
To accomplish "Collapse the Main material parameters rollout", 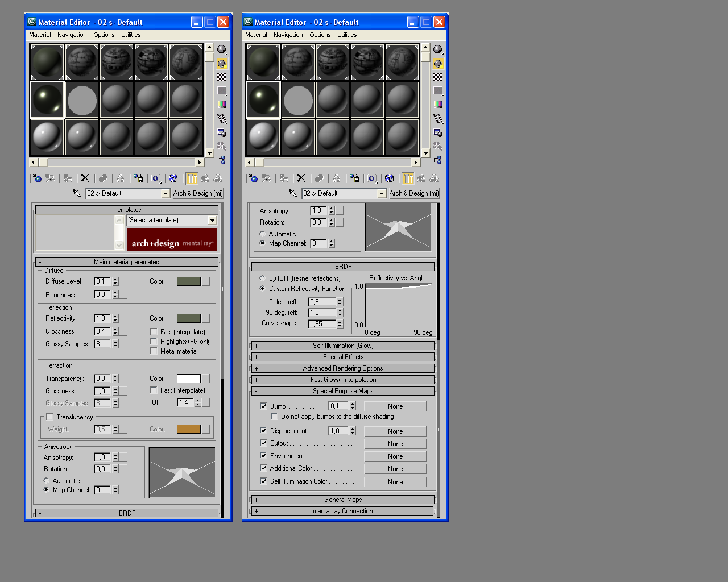I will (x=127, y=262).
